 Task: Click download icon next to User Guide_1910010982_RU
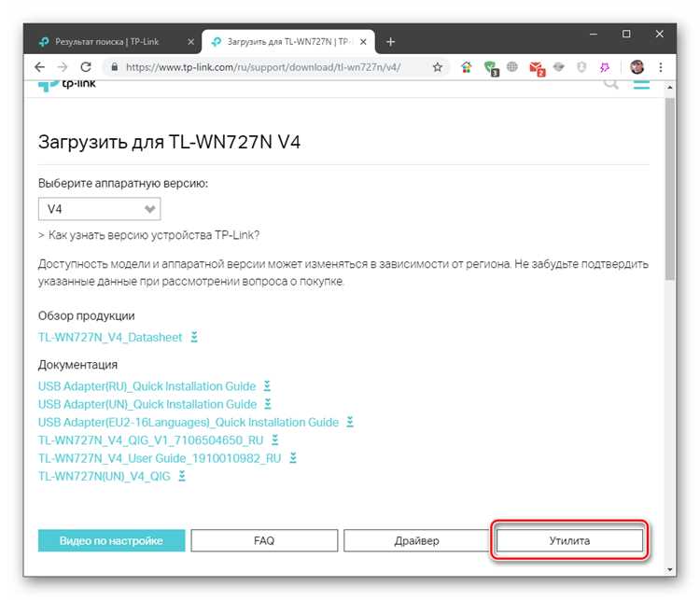[293, 458]
